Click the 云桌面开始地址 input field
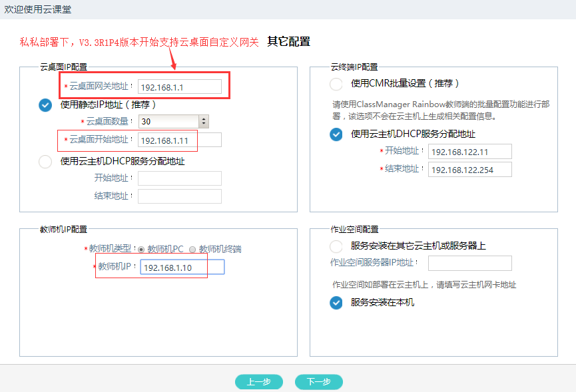Viewport: 576px width, 392px height. coord(180,140)
